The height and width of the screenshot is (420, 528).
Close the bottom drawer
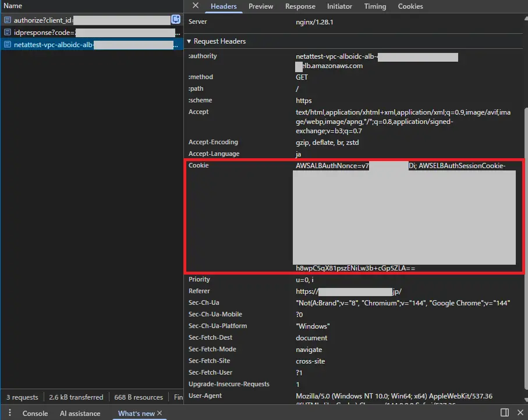tap(519, 413)
